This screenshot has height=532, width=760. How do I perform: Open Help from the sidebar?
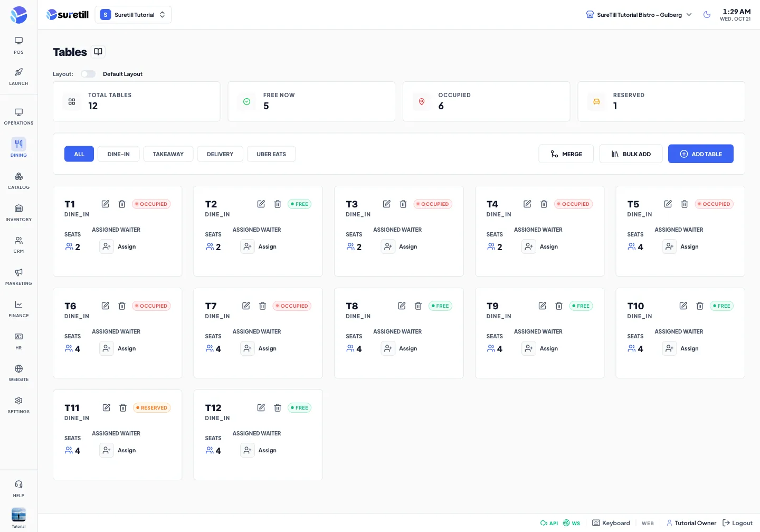tap(18, 489)
